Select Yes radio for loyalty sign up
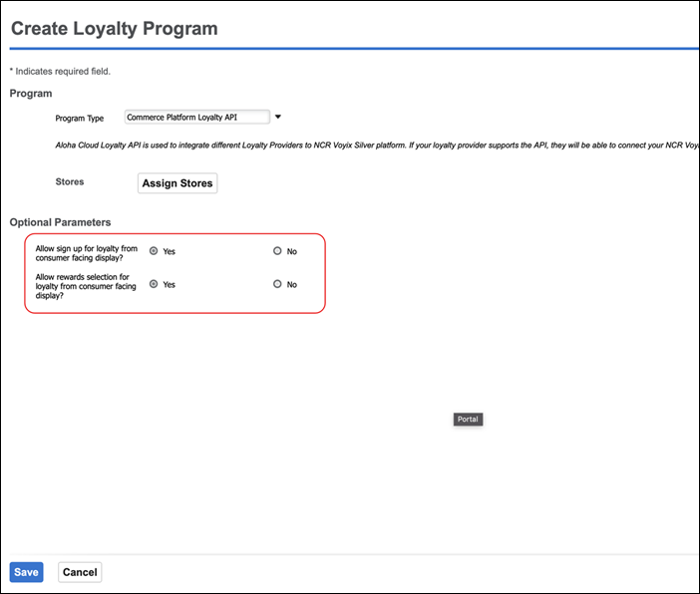 coord(154,251)
